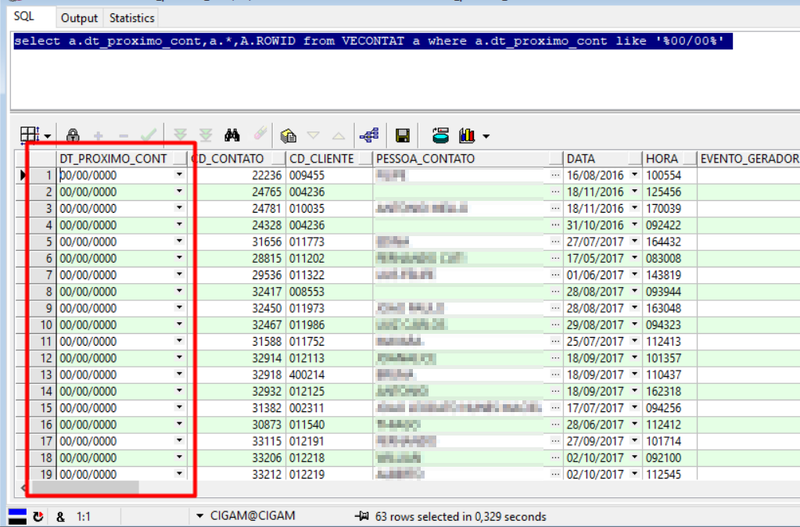The height and width of the screenshot is (527, 800).
Task: Open the dropdown beside 16/08/2016
Action: [635, 175]
